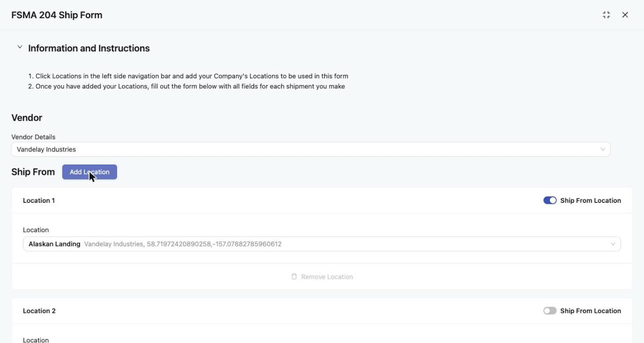Click the Ship From heading
The image size is (644, 343).
point(33,172)
